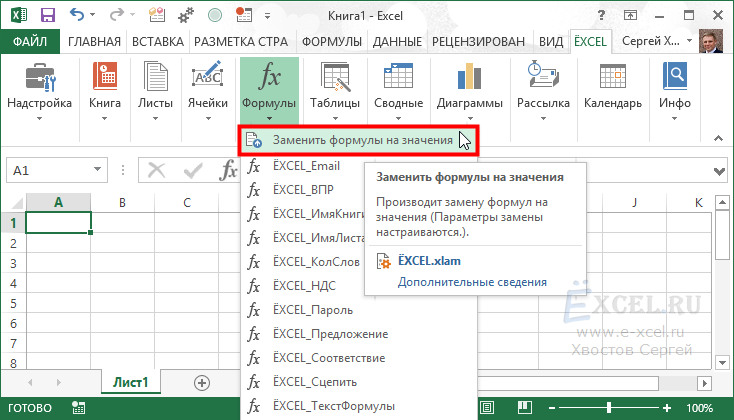Open the Таблицы ribbon button
The width and height of the screenshot is (734, 420).
[x=335, y=92]
